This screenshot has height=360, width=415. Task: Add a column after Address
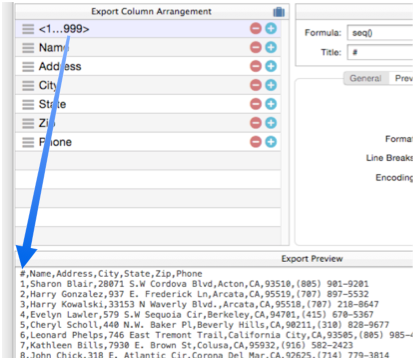pyautogui.click(x=271, y=66)
